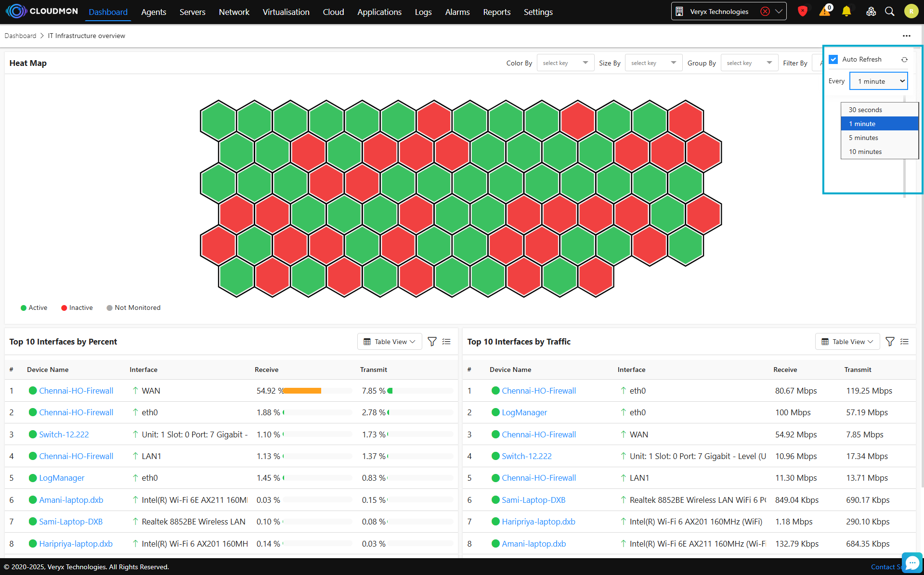Viewport: 924px width, 575px height.
Task: Open the notifications bell icon
Action: point(846,12)
